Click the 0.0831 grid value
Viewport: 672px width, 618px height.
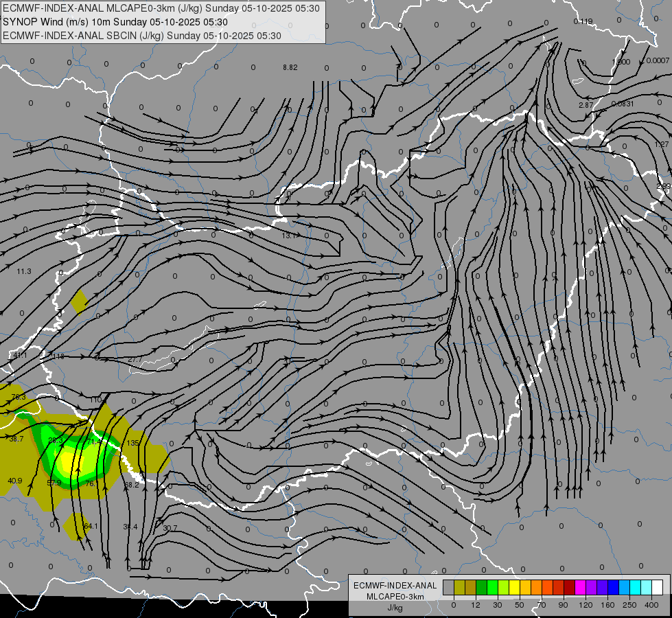coord(623,104)
